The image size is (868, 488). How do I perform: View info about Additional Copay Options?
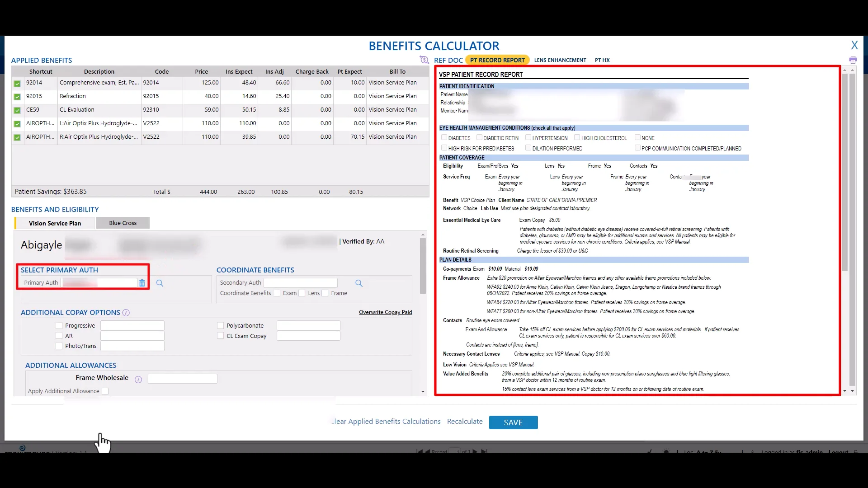pyautogui.click(x=126, y=312)
